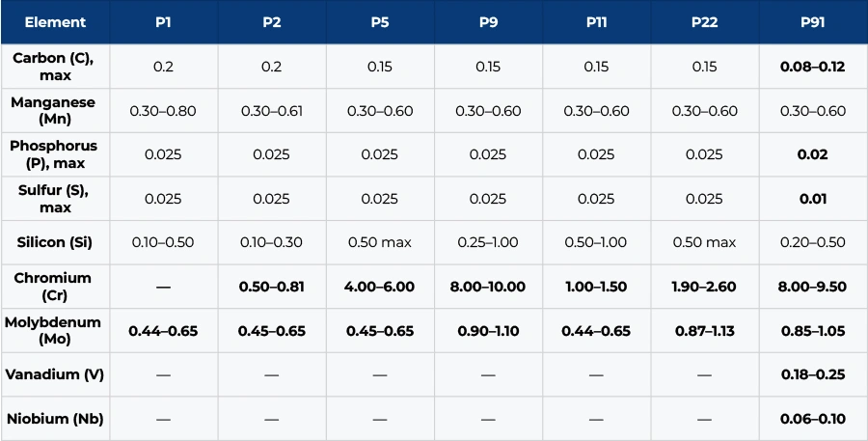Click the Manganese (Mn) row label
The width and height of the screenshot is (868, 441).
click(55, 111)
